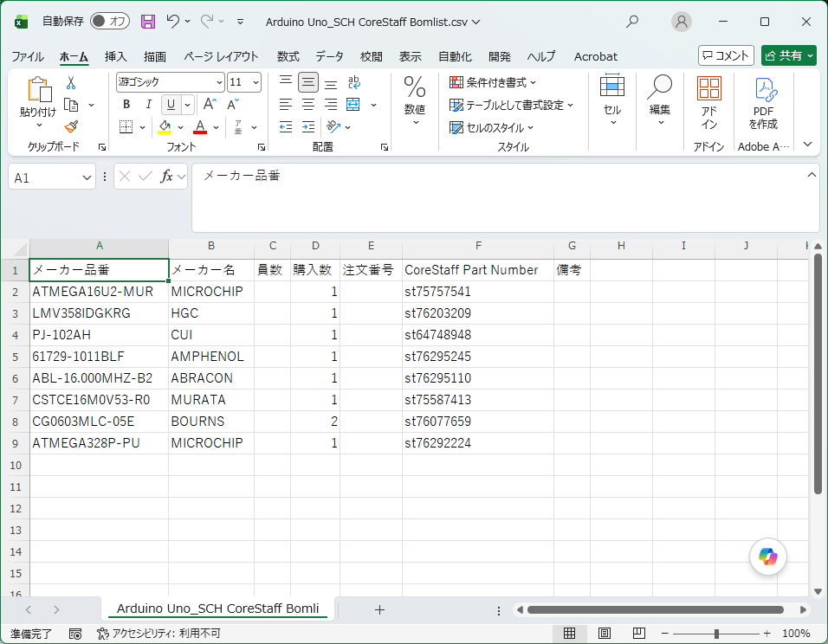The image size is (828, 644).
Task: Click the Wrap Text icon
Action: point(353,82)
